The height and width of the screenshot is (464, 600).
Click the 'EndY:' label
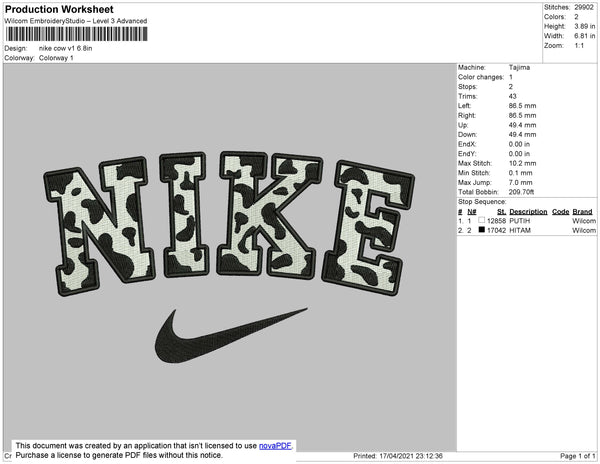coord(467,154)
